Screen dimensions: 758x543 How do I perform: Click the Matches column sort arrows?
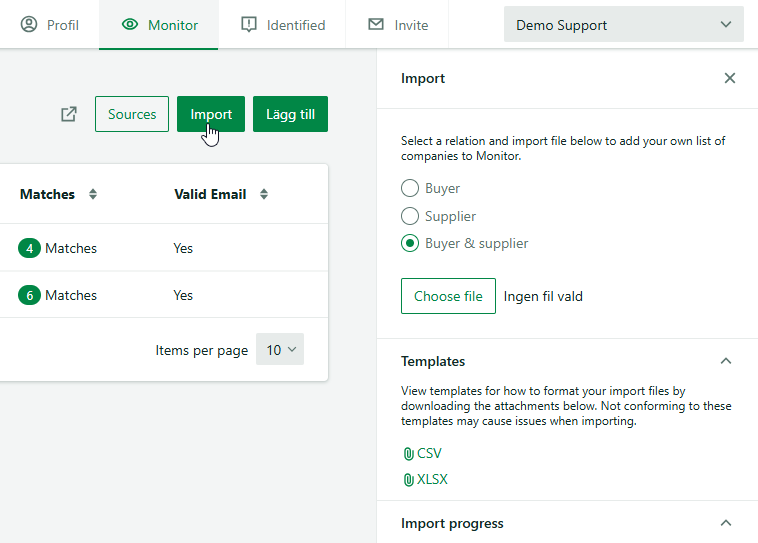click(93, 194)
